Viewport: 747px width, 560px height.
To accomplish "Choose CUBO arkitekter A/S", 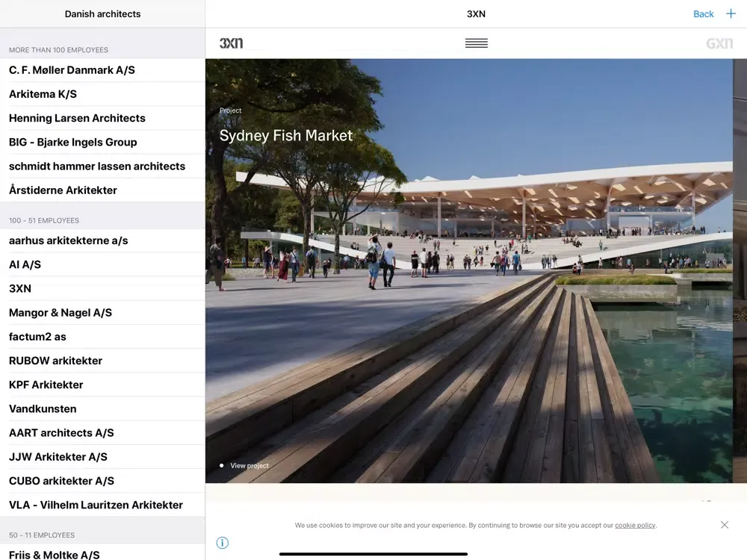I will [x=102, y=481].
